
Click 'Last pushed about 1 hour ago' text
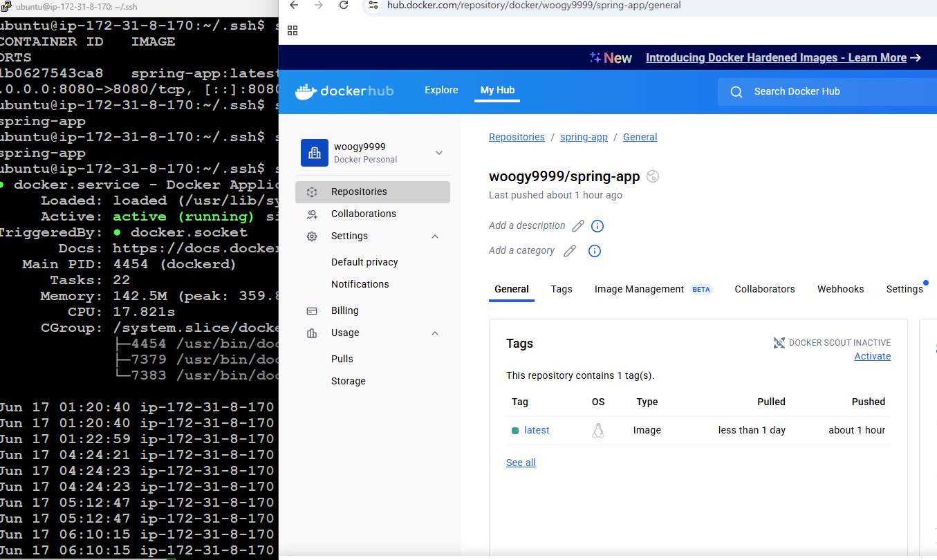pos(555,195)
